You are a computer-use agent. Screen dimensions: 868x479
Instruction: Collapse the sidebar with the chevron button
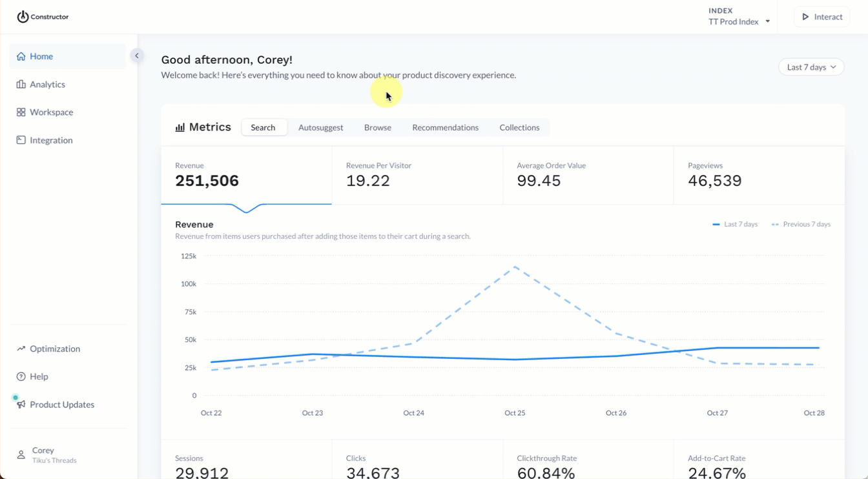pos(136,56)
